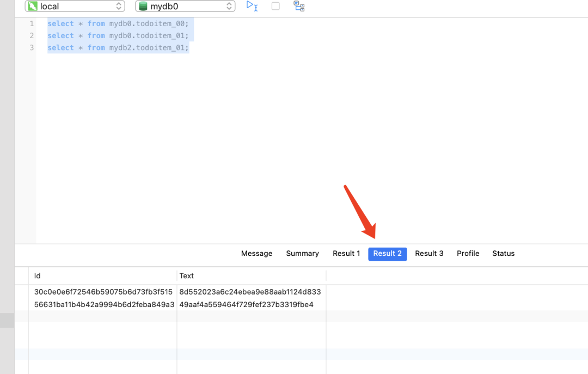Image resolution: width=588 pixels, height=374 pixels.
Task: Select the Result 2 tab
Action: 388,254
